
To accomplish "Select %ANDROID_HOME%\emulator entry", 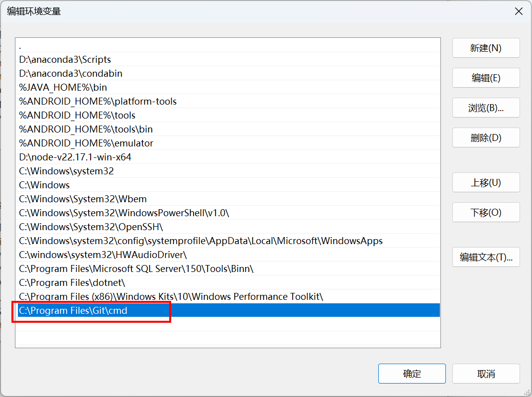I will point(227,143).
